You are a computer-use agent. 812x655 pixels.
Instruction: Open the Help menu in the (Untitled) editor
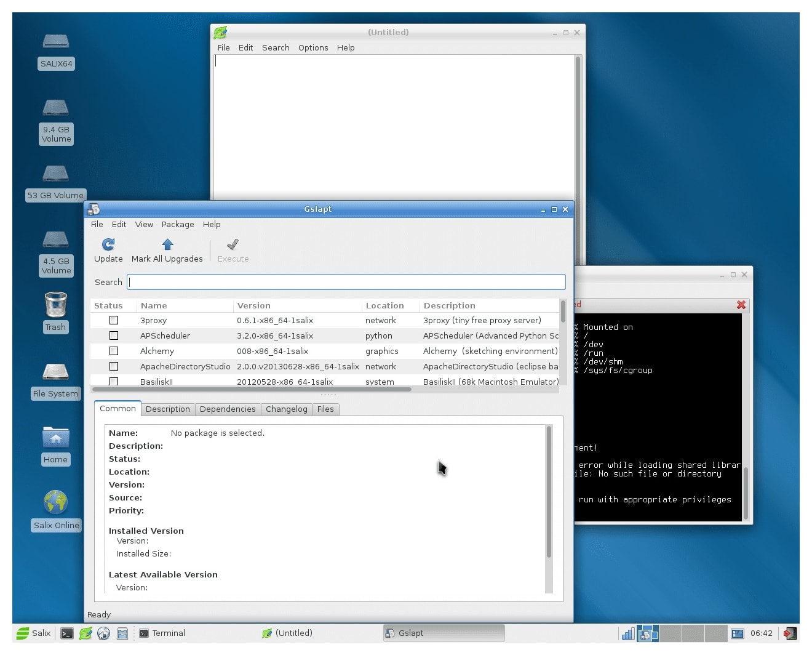(x=346, y=47)
